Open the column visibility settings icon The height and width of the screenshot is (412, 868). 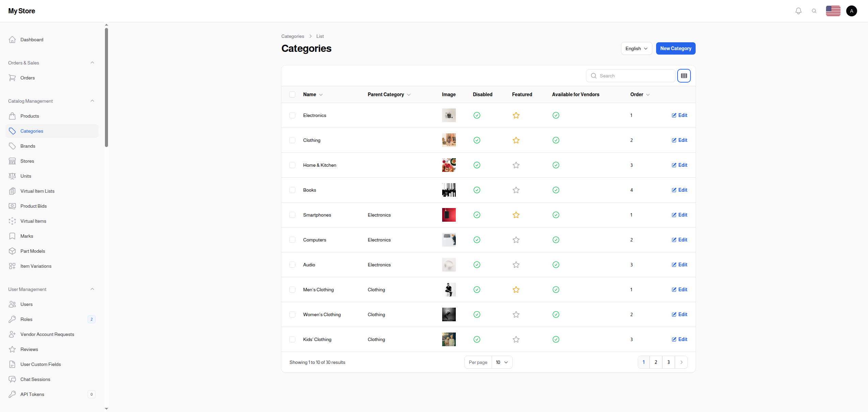[684, 75]
